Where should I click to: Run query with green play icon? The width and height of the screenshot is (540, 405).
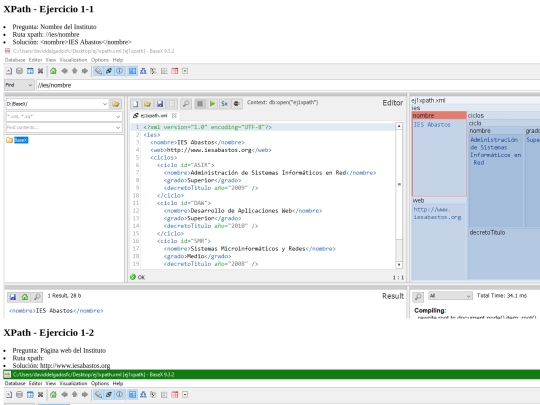[x=212, y=104]
